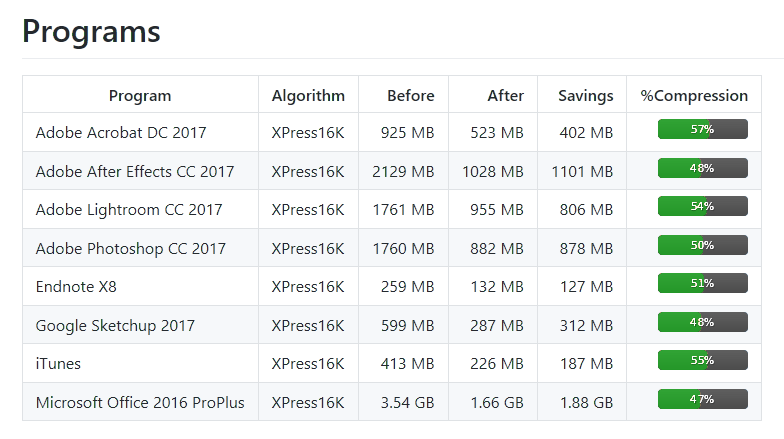
Task: Click the iTunes program name
Action: pyautogui.click(x=58, y=364)
